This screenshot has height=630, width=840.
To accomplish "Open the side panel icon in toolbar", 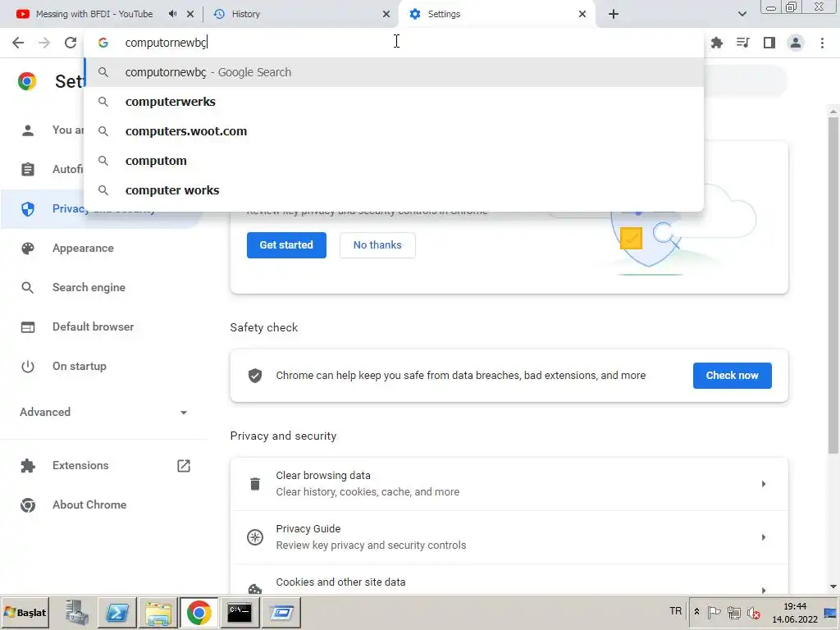I will [x=769, y=43].
